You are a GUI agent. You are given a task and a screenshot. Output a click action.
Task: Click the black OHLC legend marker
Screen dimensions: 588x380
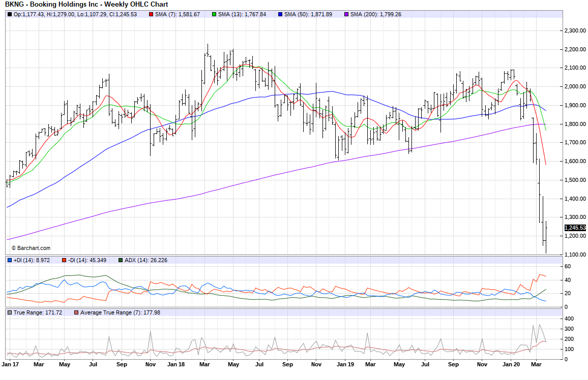point(10,14)
